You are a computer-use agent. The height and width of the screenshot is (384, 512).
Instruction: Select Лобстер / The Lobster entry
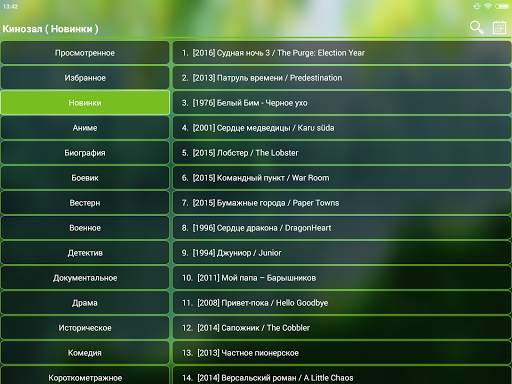(342, 153)
